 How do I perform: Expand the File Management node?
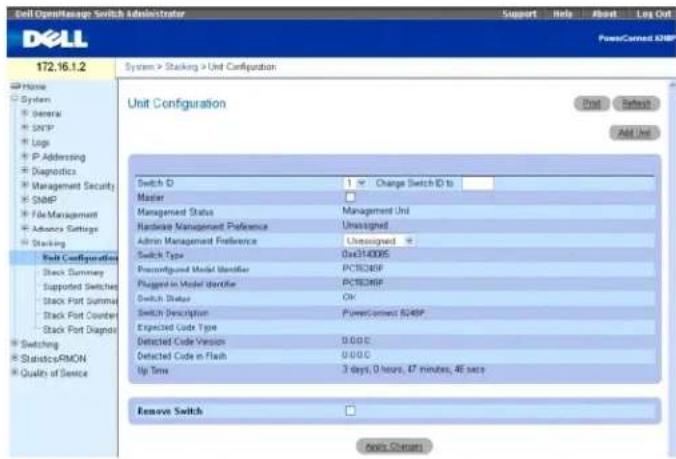click(25, 214)
